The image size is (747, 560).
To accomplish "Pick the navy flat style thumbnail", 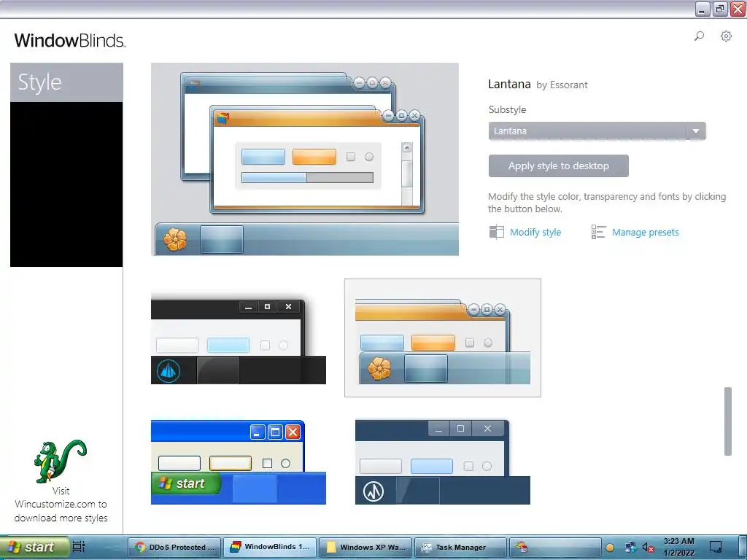I will coord(443,462).
